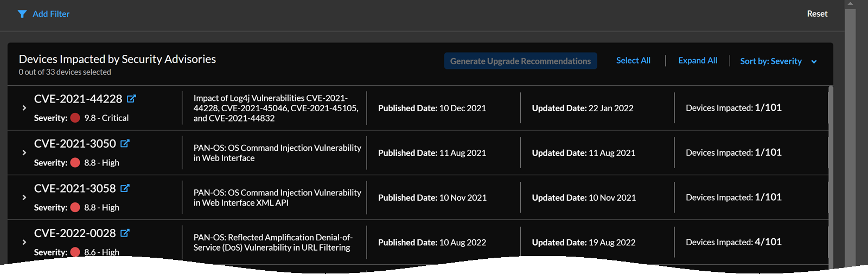Expand the CVE-2021-44228 advisory row

(x=24, y=108)
